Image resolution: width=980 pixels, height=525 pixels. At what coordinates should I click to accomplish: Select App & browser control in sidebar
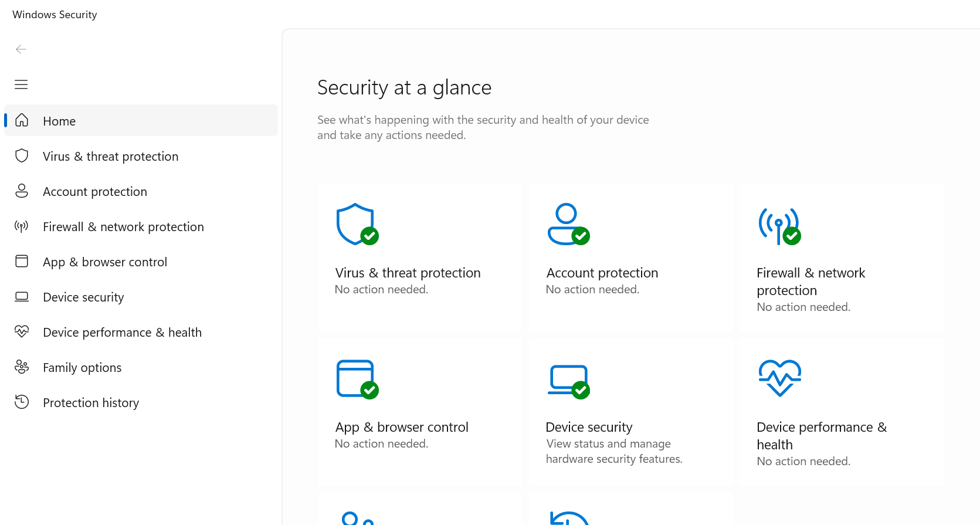(141, 262)
